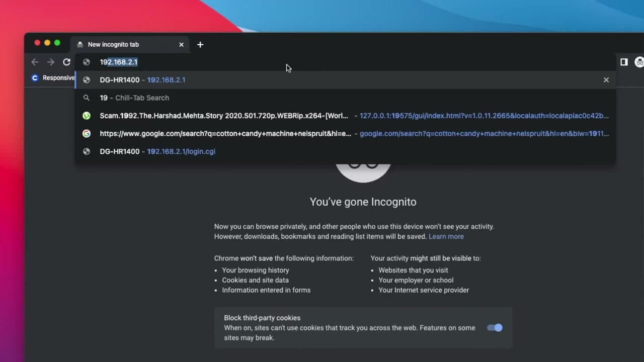Click Information entered in forms bullet

[266, 290]
